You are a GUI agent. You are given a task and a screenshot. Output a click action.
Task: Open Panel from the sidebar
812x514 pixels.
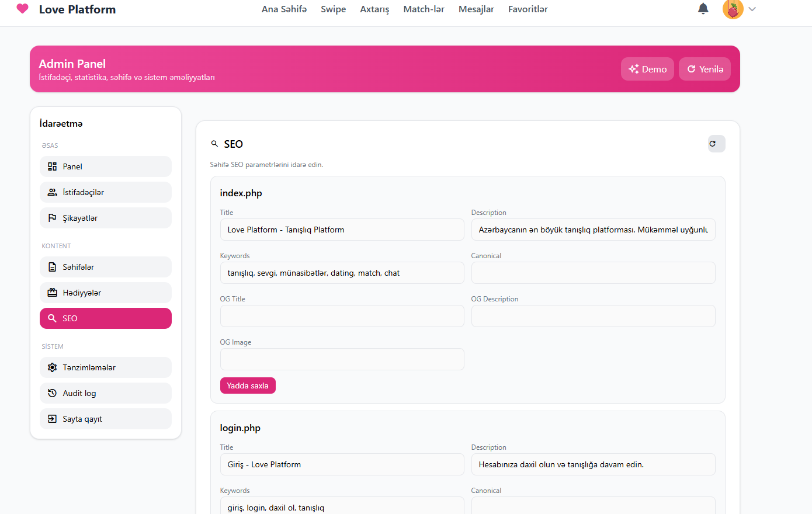point(106,166)
